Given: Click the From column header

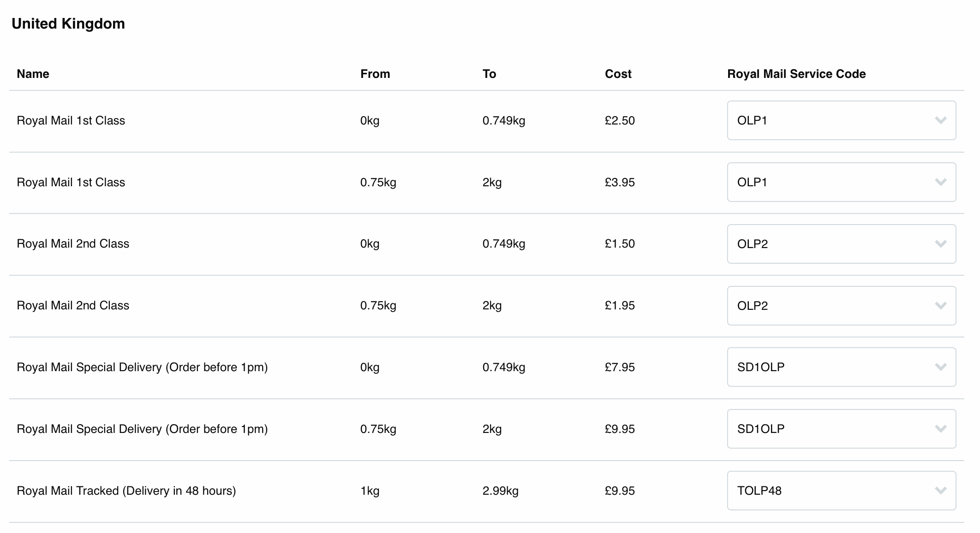Looking at the screenshot, I should [x=375, y=74].
